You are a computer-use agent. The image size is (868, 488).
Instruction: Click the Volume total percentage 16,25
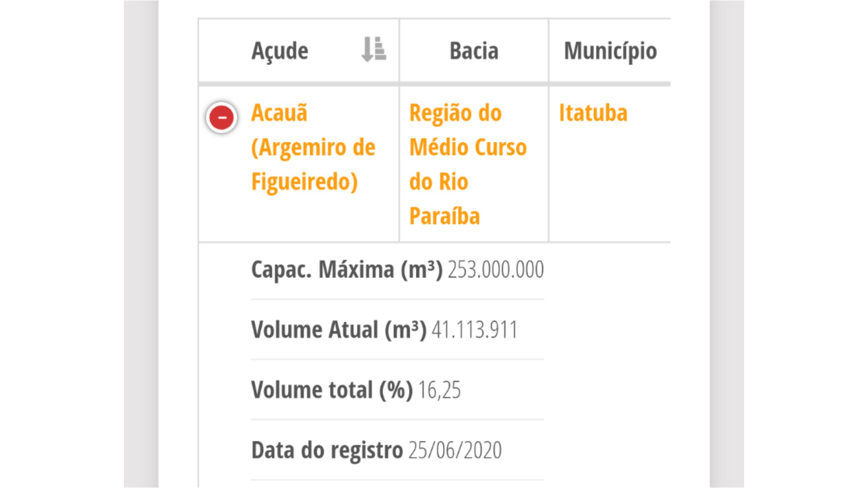(x=439, y=390)
